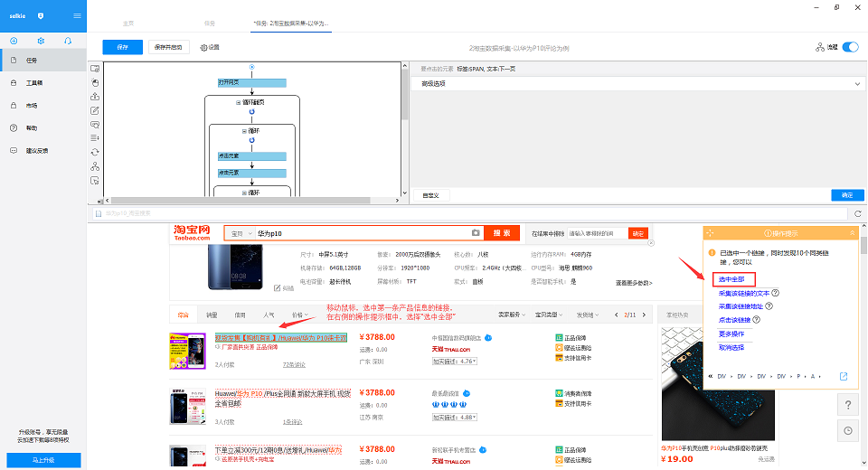Collapse the 循环翻页 loop box
The image size is (868, 470).
[239, 102]
